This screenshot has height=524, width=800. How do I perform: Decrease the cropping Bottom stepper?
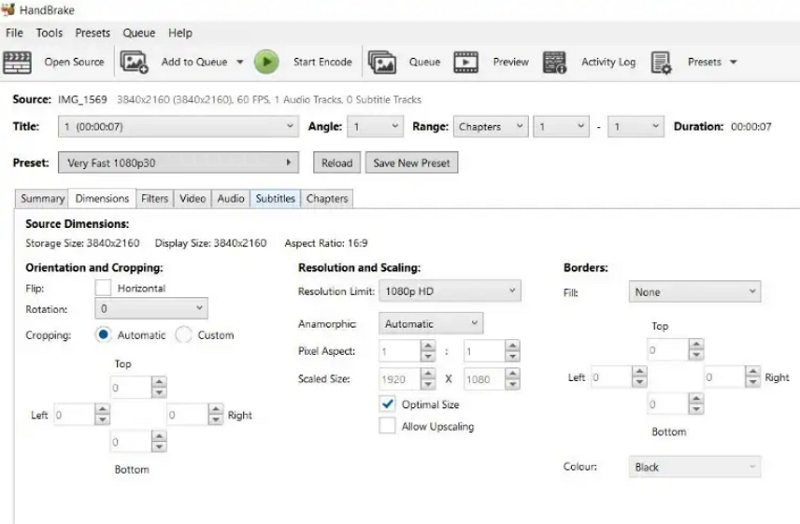[159, 447]
